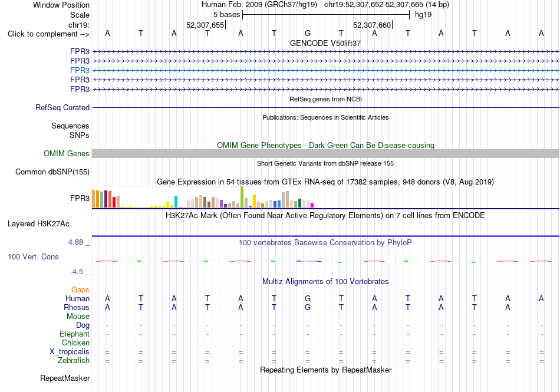Click the blue PhyloP conservation bar under G
The image size is (560, 392).
[x=308, y=261]
